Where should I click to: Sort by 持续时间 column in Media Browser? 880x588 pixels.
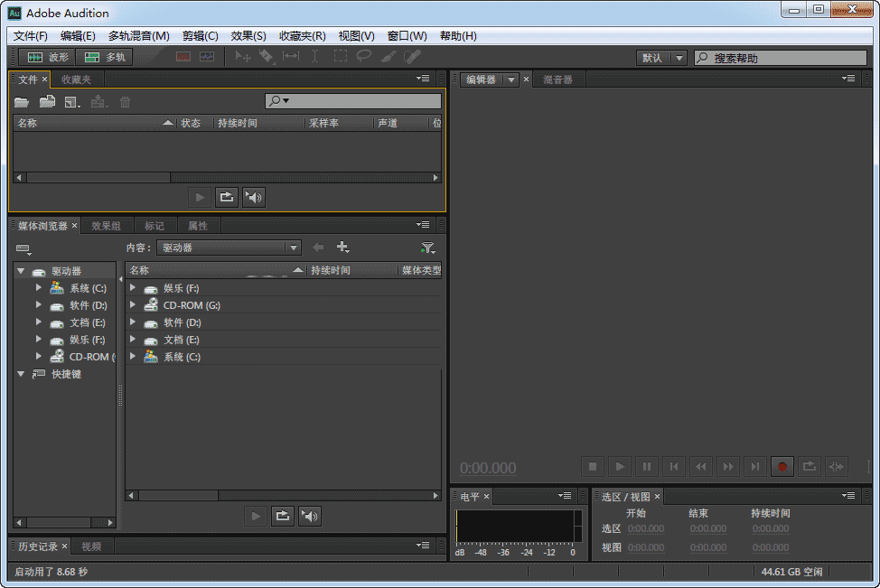coord(351,270)
